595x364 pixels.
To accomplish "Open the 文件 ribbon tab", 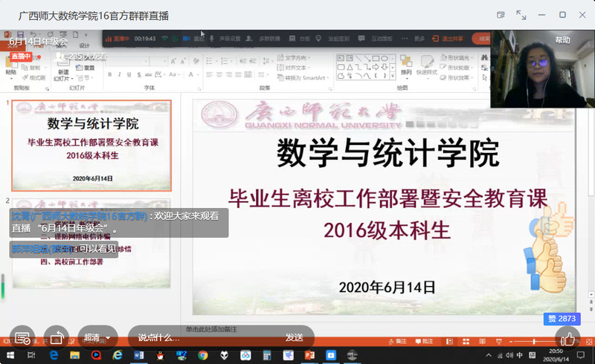I will click(x=13, y=45).
